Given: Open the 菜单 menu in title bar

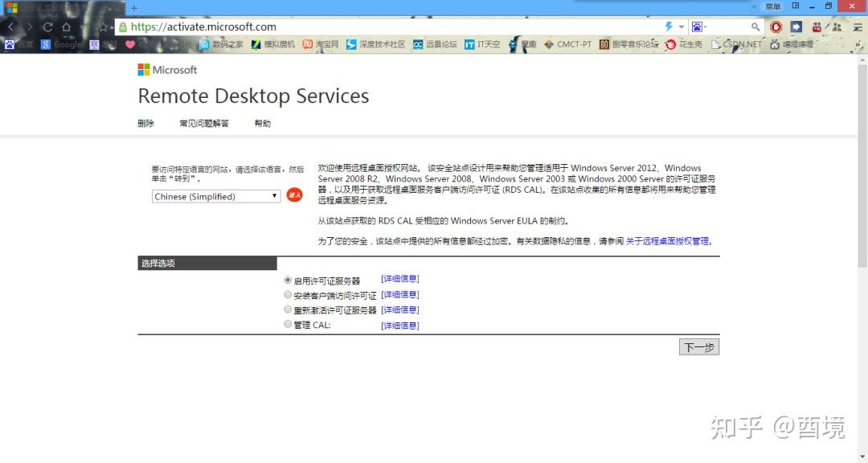Looking at the screenshot, I should [773, 6].
